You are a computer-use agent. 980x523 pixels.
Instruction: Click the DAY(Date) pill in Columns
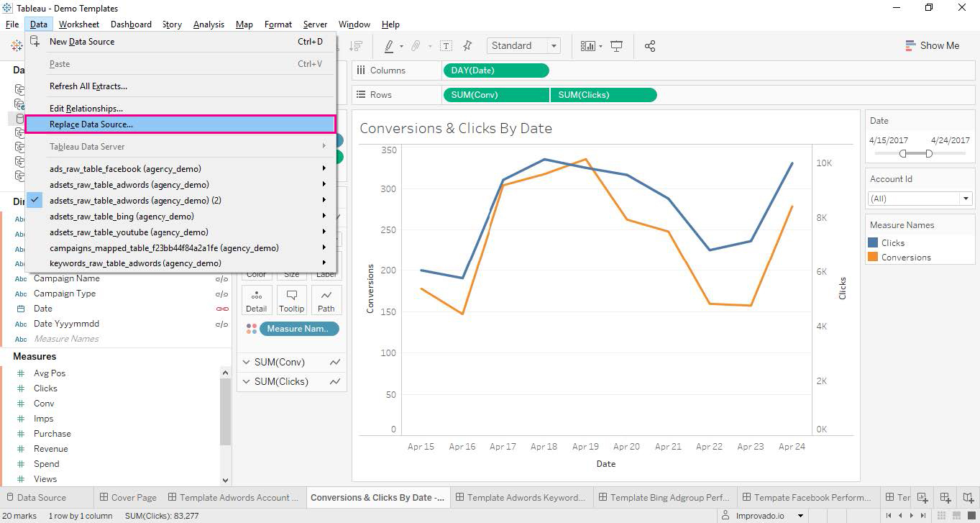pos(496,71)
